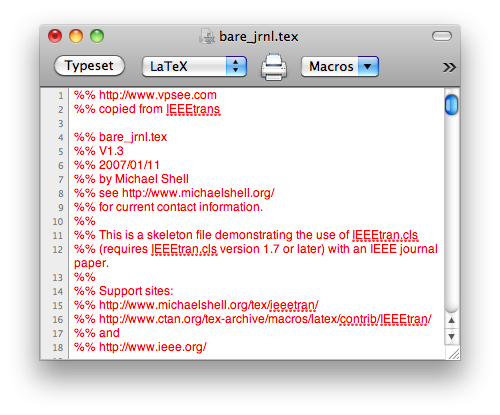This screenshot has width=500, height=415.
Task: Click the Typeset button
Action: pyautogui.click(x=89, y=65)
